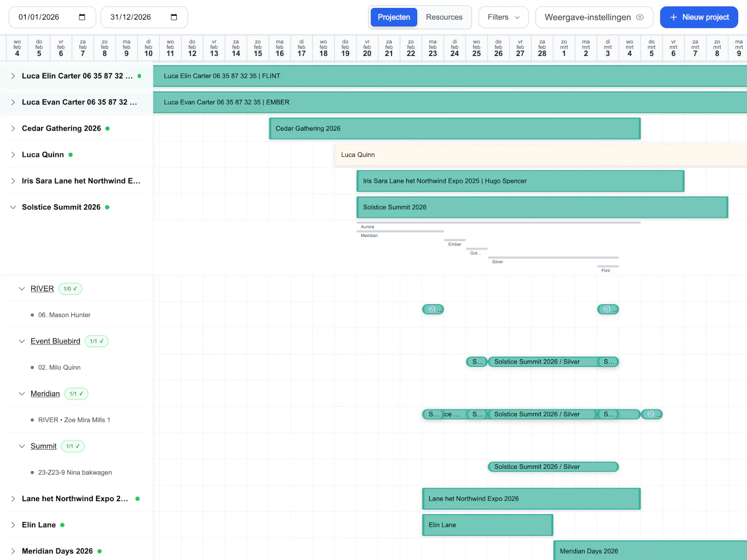This screenshot has width=747, height=560.
Task: Click green status dot next to Cedar Gathering 2026
Action: click(107, 128)
